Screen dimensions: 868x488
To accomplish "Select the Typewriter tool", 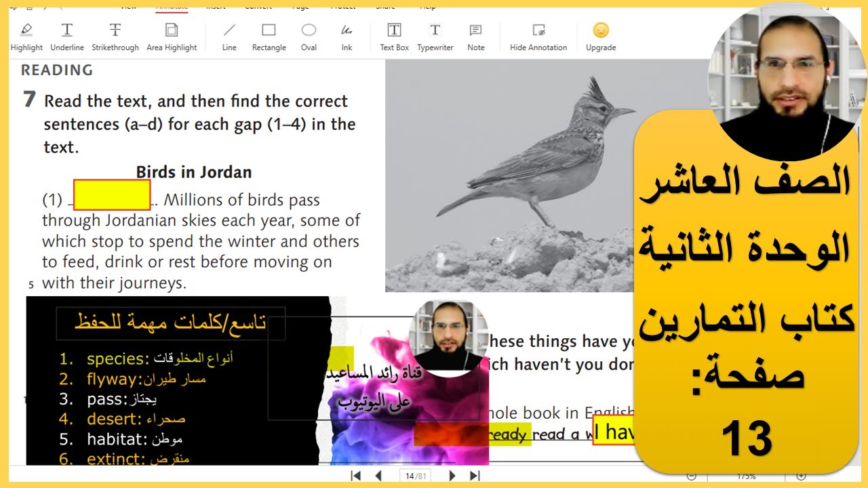I will tap(435, 37).
